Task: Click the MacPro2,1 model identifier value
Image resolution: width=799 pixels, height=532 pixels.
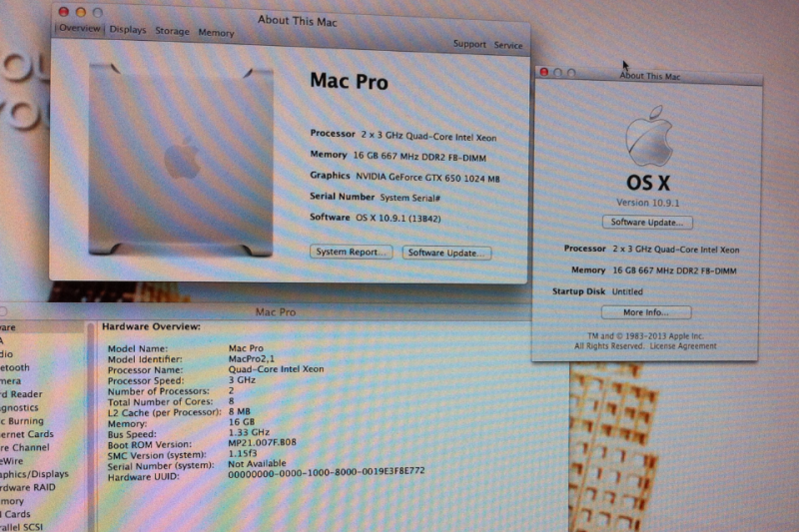Action: pyautogui.click(x=252, y=359)
